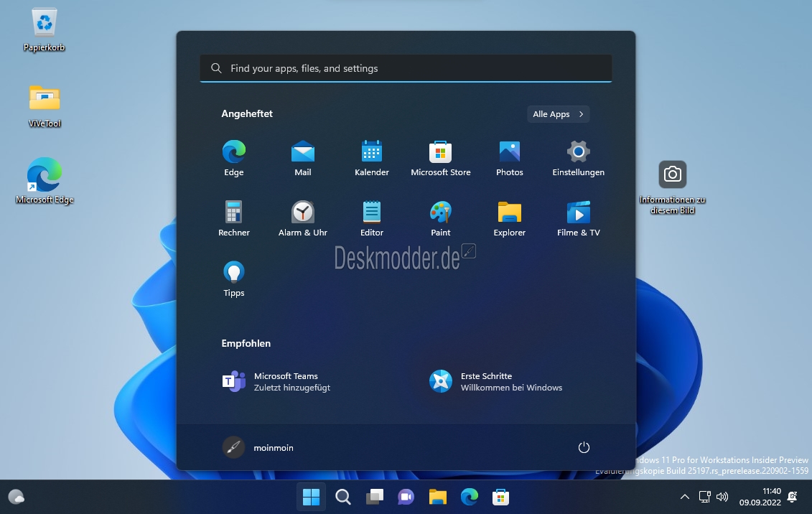812x514 pixels.
Task: Open Microsoft Store from taskbar
Action: (500, 497)
